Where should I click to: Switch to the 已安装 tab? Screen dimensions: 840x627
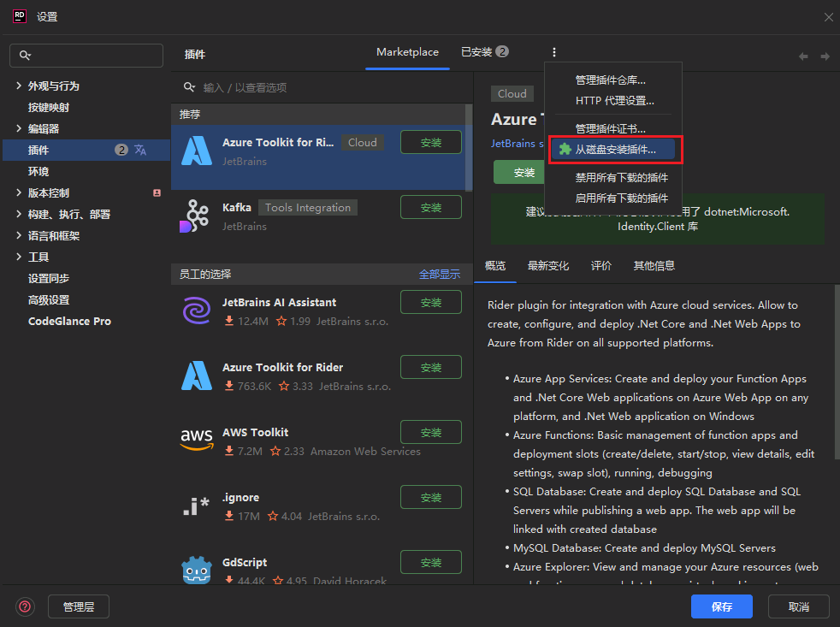[484, 52]
